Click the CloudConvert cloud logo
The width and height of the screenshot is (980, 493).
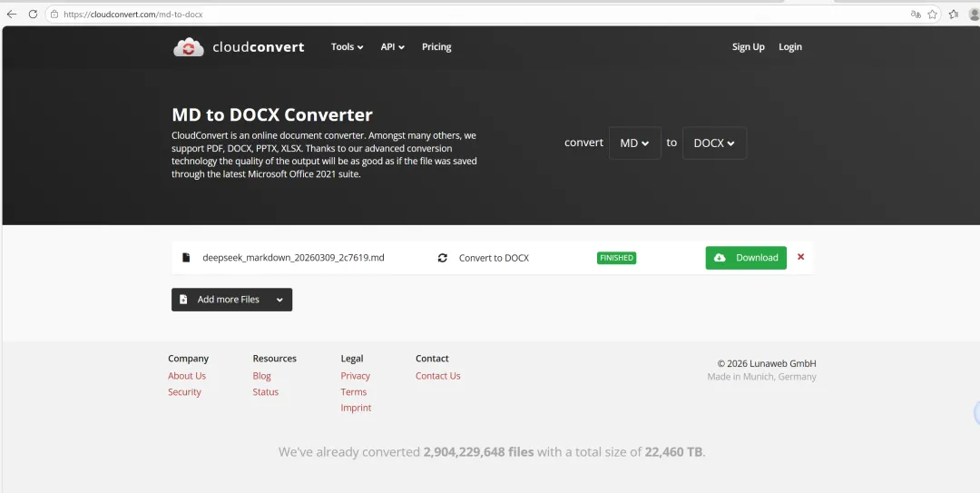188,47
